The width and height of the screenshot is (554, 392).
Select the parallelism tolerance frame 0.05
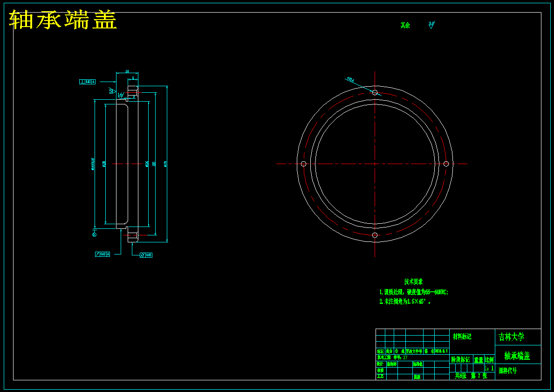146,255
